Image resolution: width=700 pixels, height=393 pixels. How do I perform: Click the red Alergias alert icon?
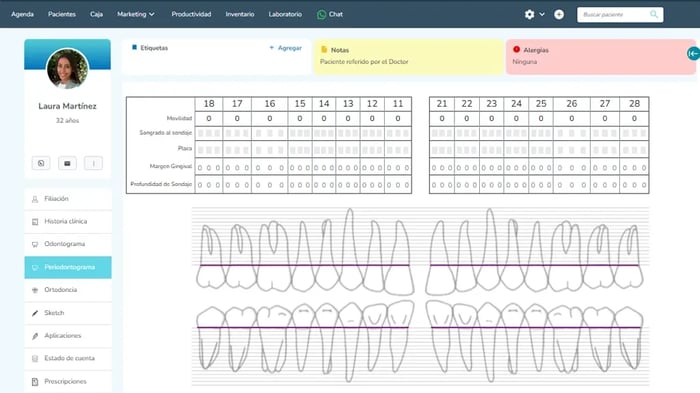point(517,50)
